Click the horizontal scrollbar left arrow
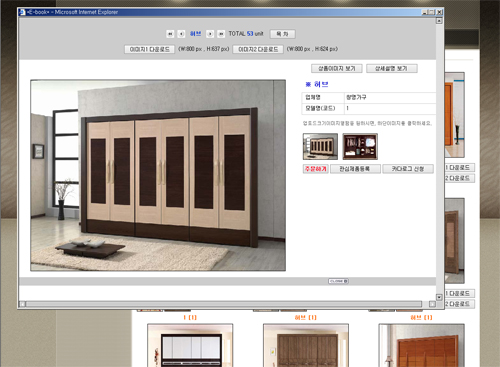Viewport: 500px width, 367px height. 22,304
